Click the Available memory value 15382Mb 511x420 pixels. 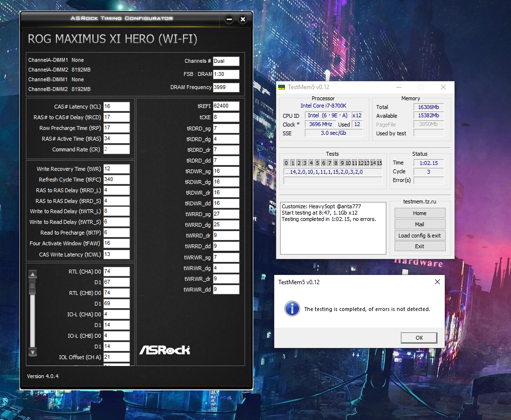(x=429, y=115)
